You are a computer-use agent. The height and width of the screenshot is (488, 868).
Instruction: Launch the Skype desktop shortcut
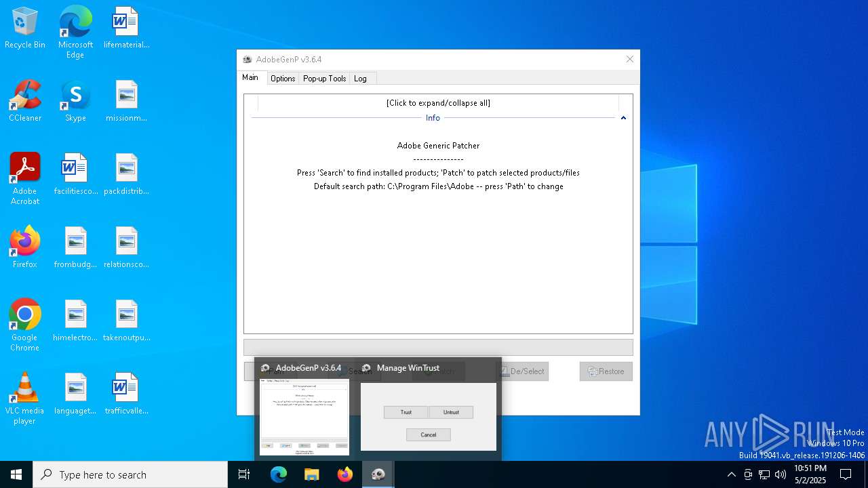pyautogui.click(x=75, y=102)
